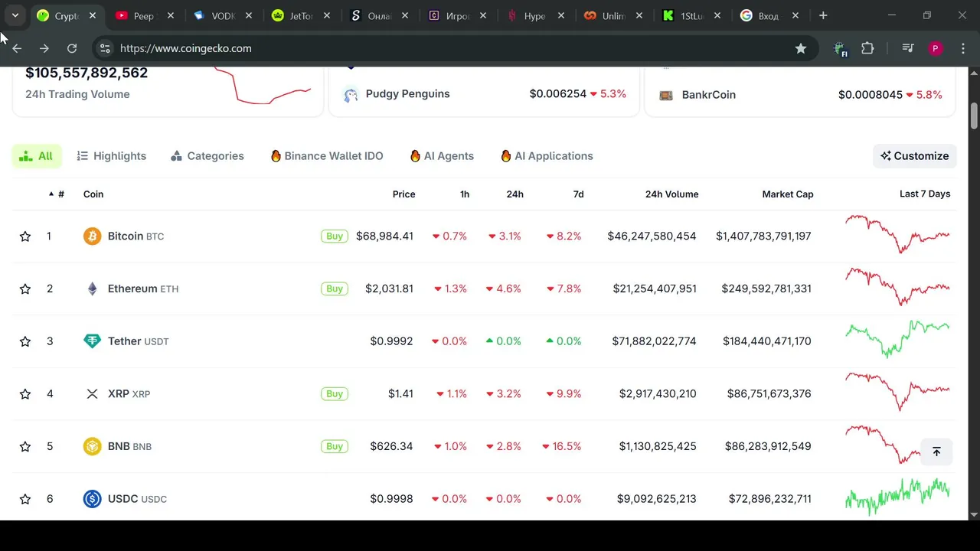This screenshot has width=980, height=551.
Task: Open the Binance Wallet IDO category
Action: coord(327,156)
